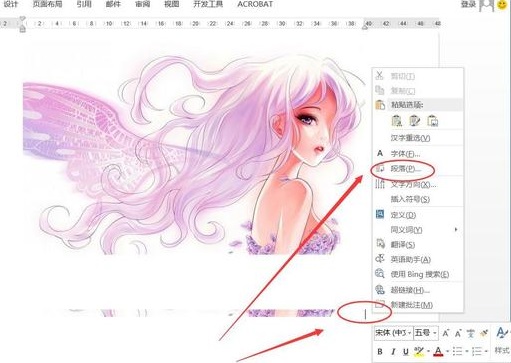Click the Grow Font icon in mini toolbar
This screenshot has height=363, width=511.
[445, 333]
